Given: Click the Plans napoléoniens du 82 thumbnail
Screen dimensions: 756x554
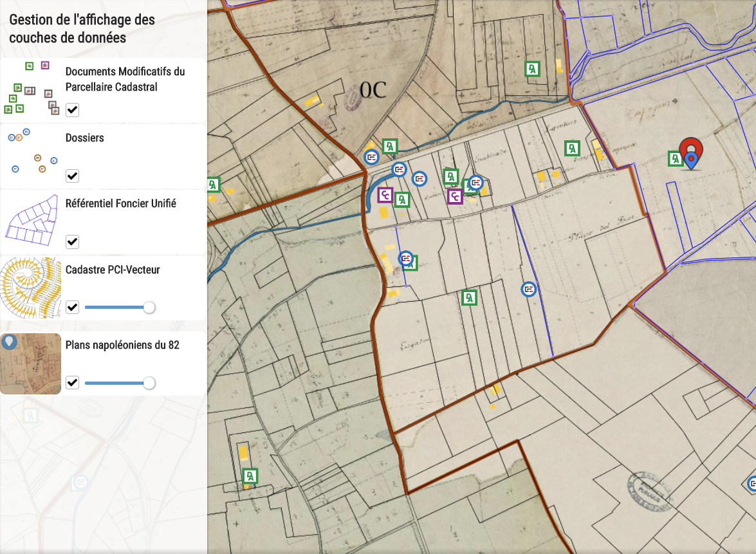Looking at the screenshot, I should click(31, 364).
